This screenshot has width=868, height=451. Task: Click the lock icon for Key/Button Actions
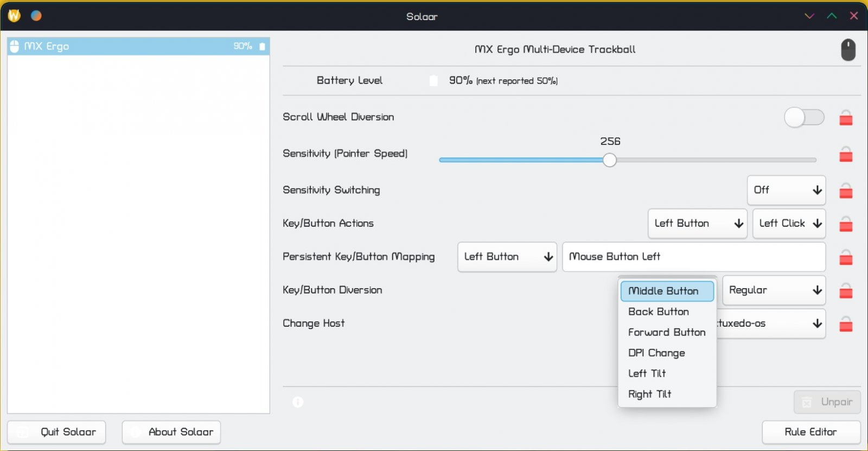(845, 224)
